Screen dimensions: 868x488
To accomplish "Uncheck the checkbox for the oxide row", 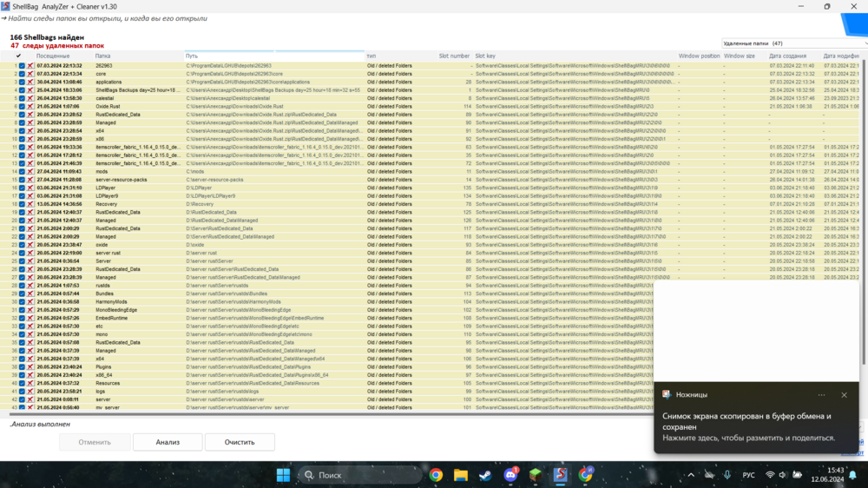I will 23,245.
